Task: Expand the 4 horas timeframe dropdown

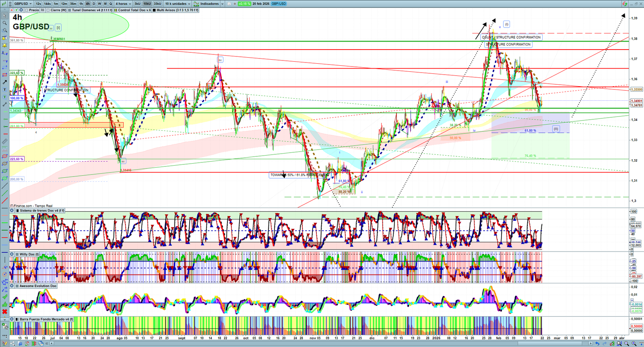Action: [x=123, y=4]
